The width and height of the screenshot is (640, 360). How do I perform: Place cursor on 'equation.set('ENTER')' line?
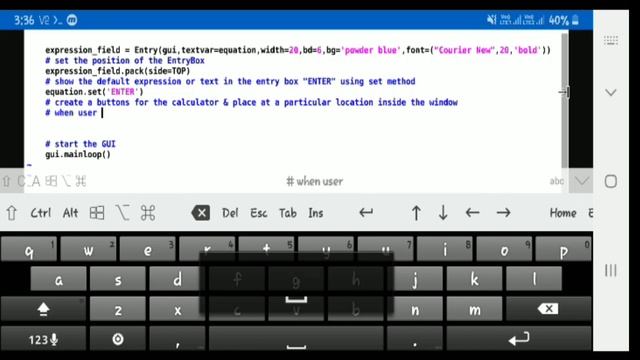(x=94, y=91)
